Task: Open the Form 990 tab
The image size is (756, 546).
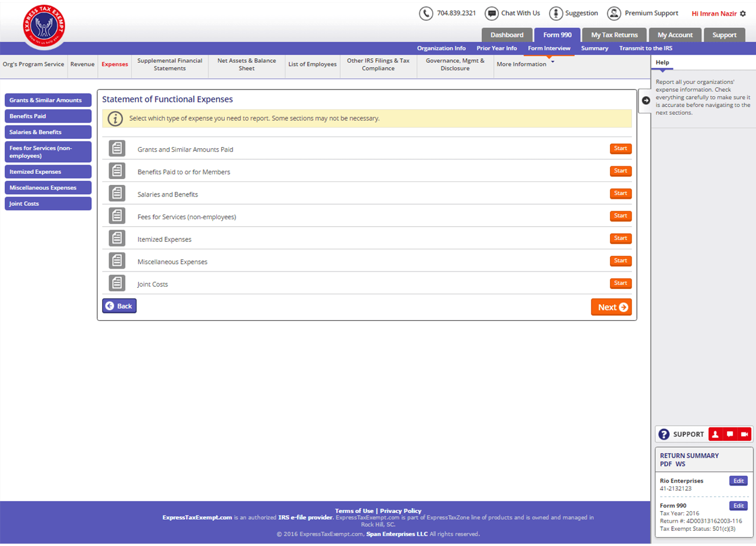Action: click(557, 35)
